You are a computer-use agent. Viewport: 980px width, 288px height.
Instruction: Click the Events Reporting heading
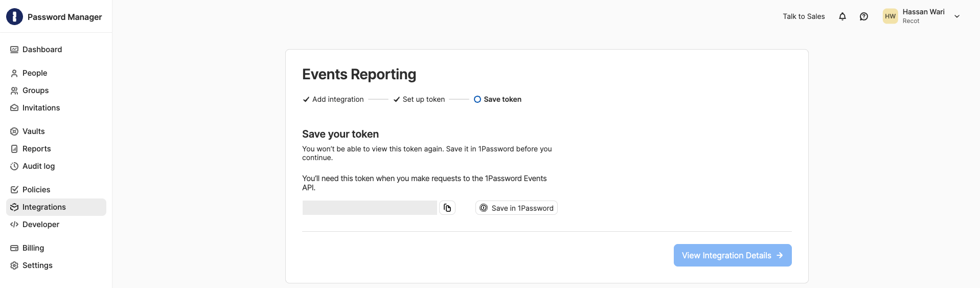click(x=359, y=75)
